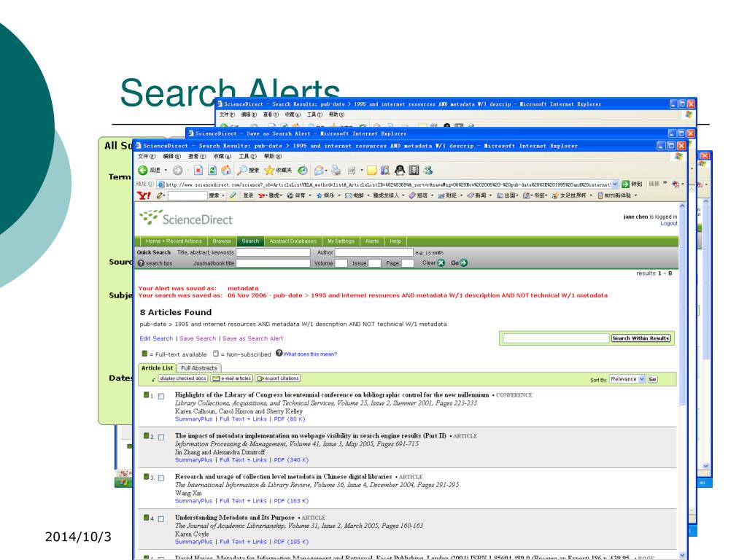Open the Edit icon dropdown arrow
The width and height of the screenshot is (747, 560).
(362, 170)
